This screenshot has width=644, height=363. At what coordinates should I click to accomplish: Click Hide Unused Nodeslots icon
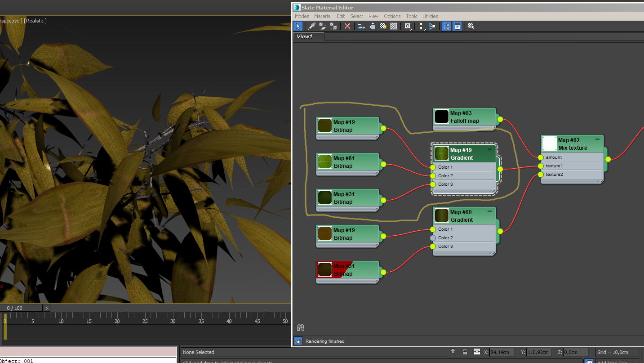(x=372, y=26)
